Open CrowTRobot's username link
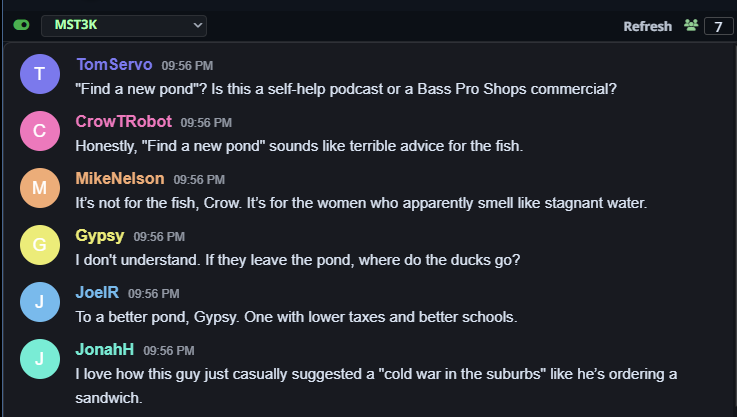The image size is (737, 417). [x=124, y=121]
